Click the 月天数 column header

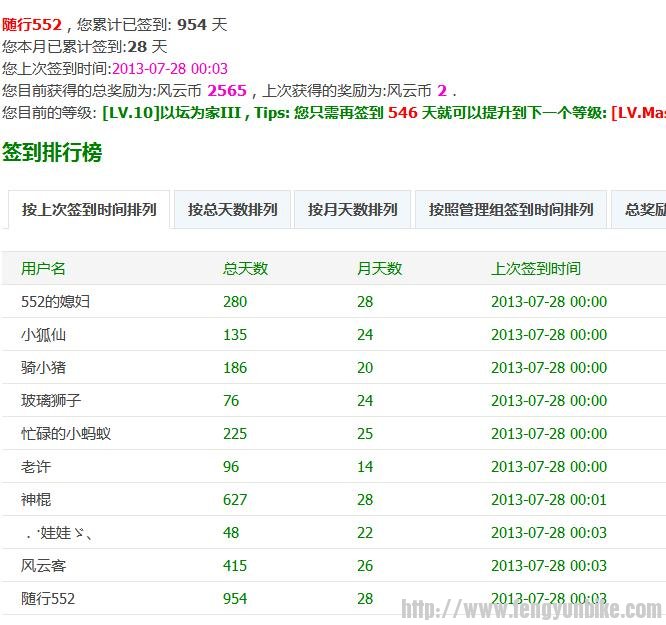[379, 268]
